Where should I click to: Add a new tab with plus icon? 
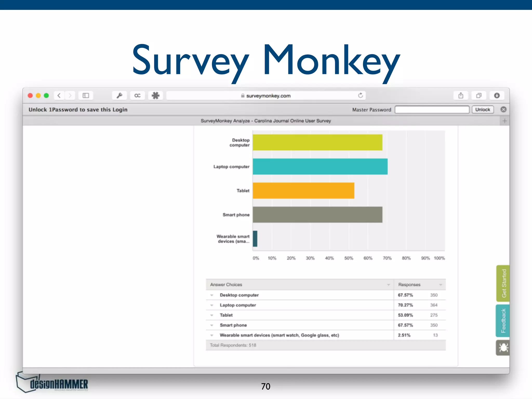(504, 121)
